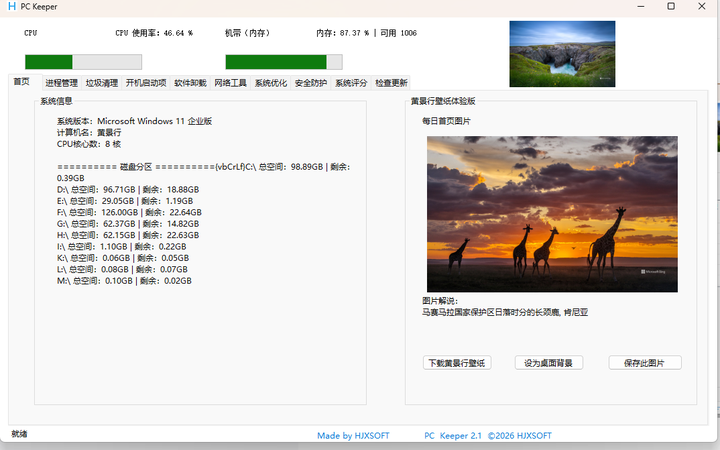
Task: Open the 垃圾清理 tab
Action: click(102, 83)
